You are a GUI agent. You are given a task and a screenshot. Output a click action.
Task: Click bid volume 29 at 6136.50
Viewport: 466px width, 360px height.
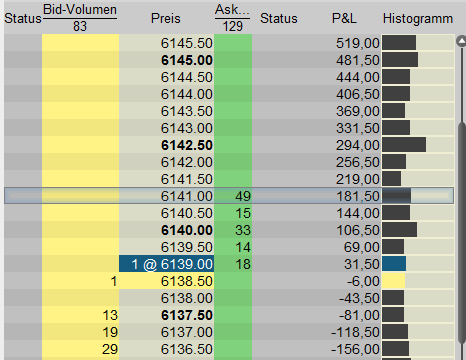(110, 349)
